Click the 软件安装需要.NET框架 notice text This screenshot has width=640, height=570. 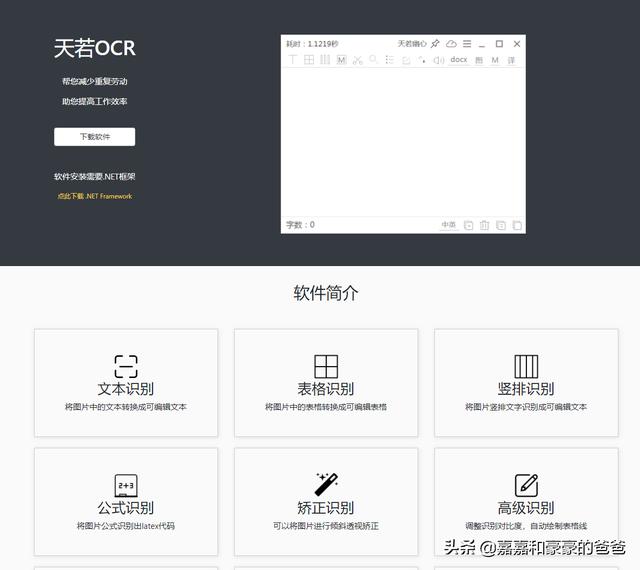[x=94, y=176]
